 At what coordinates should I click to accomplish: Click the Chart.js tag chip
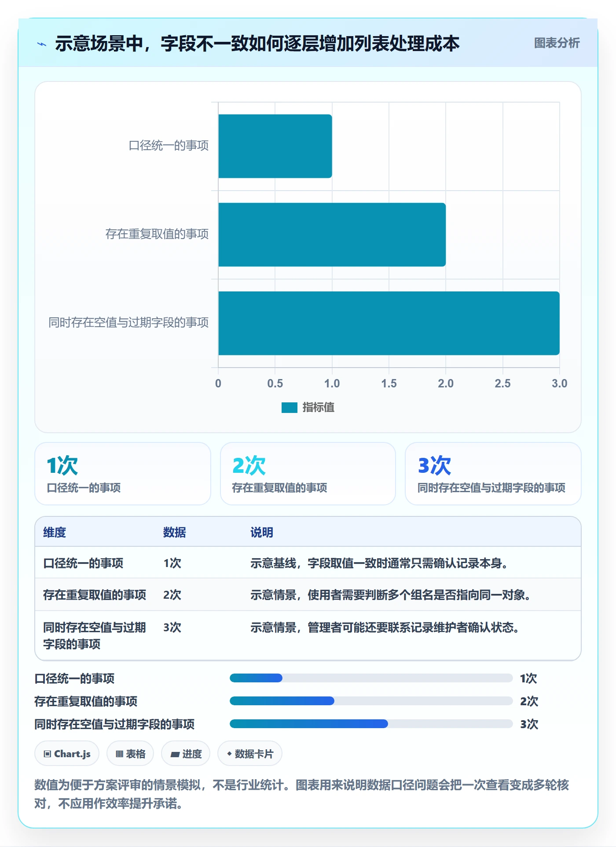[x=67, y=754]
